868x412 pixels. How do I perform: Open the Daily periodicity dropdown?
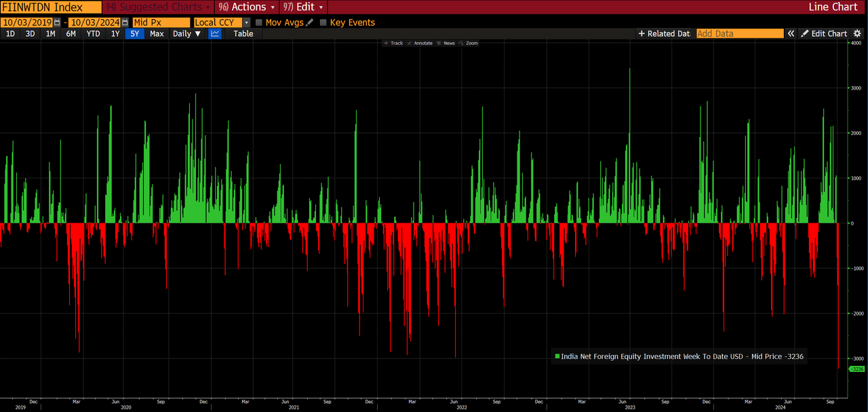click(x=187, y=33)
